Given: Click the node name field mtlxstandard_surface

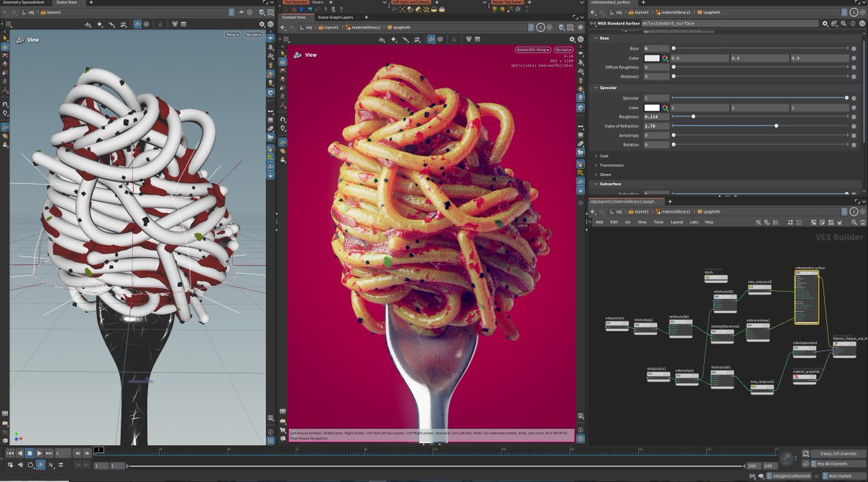Looking at the screenshot, I should pyautogui.click(x=729, y=23).
